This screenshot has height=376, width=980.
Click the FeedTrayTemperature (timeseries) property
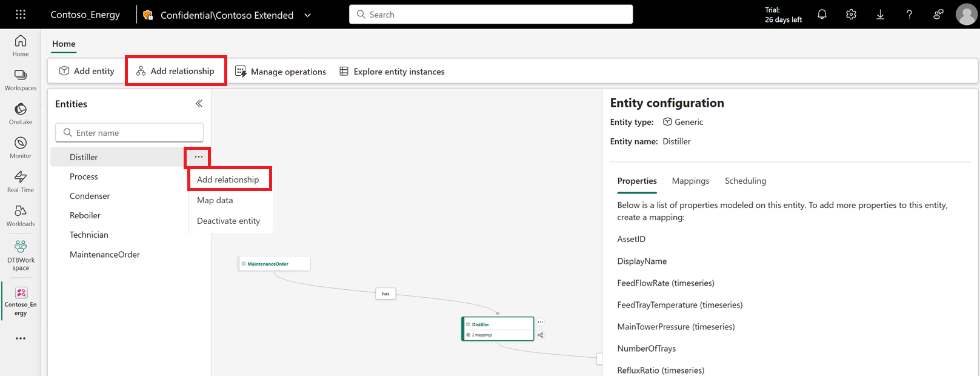(679, 304)
